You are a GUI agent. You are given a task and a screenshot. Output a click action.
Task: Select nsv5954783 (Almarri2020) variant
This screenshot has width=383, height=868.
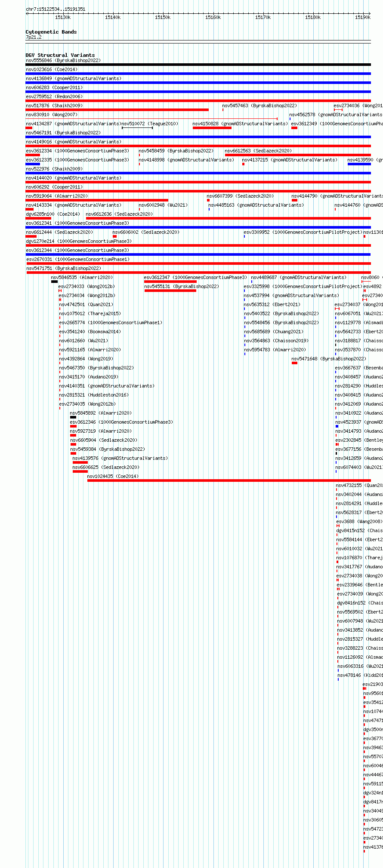[x=275, y=350]
